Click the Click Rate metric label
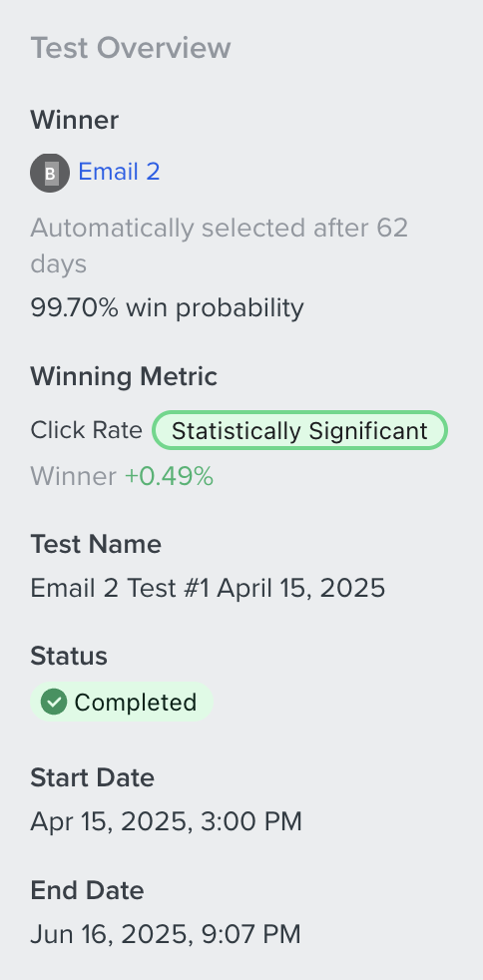483x980 pixels. coord(86,430)
